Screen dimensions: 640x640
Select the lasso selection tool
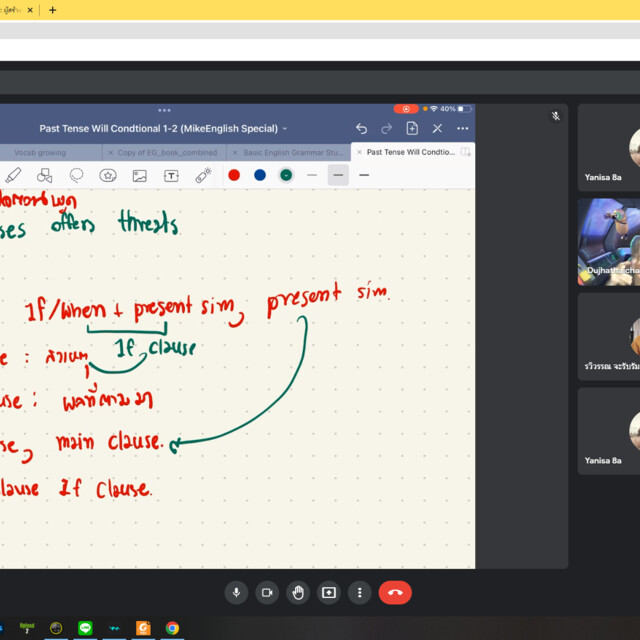pyautogui.click(x=76, y=175)
